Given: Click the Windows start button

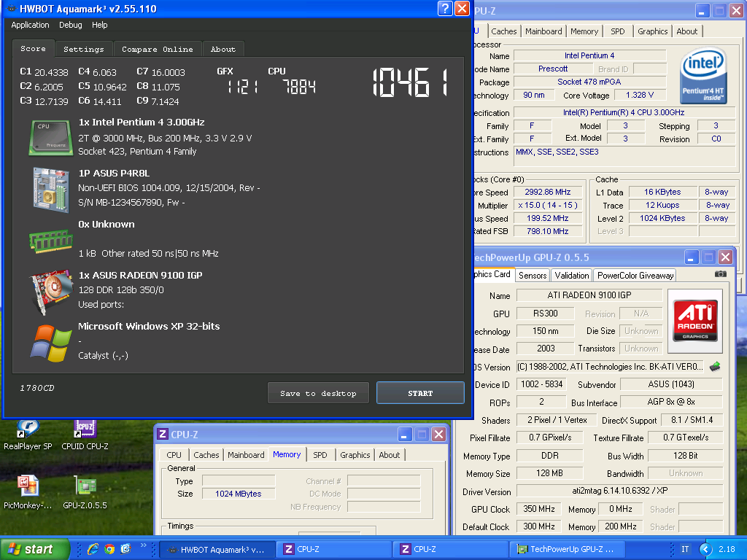Looking at the screenshot, I should 34,549.
